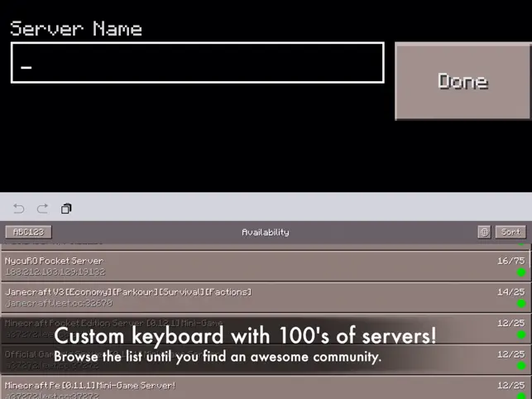532x399 pixels.
Task: Click the NycuRO server IP address
Action: pos(55,272)
